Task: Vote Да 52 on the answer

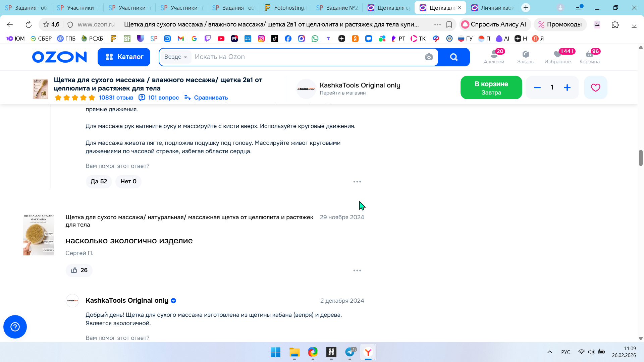Action: (99, 181)
